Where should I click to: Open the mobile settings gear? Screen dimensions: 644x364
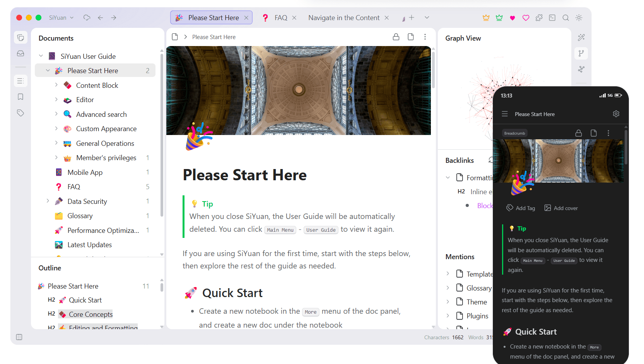[616, 114]
